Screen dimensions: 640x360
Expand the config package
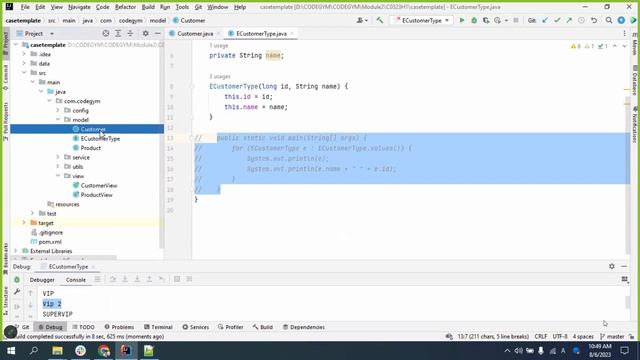(x=58, y=110)
